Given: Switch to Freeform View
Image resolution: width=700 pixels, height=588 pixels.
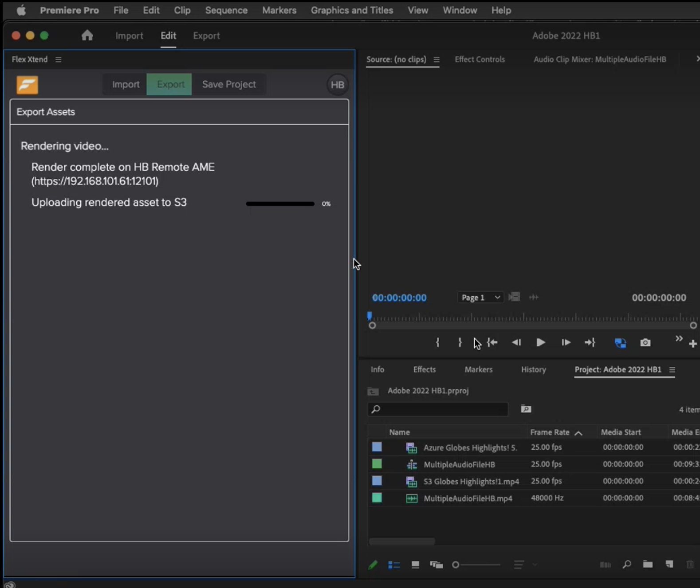Looking at the screenshot, I should click(x=437, y=564).
